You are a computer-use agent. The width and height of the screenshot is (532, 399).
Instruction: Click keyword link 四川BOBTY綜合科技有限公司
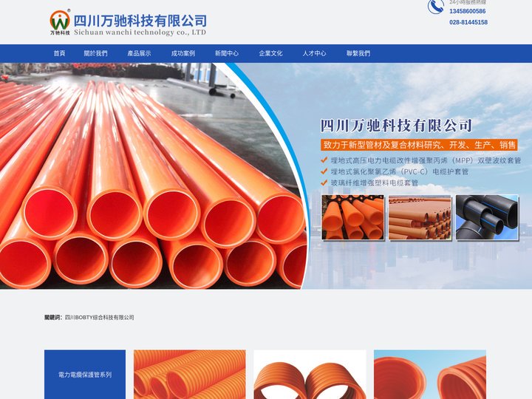[100, 318]
